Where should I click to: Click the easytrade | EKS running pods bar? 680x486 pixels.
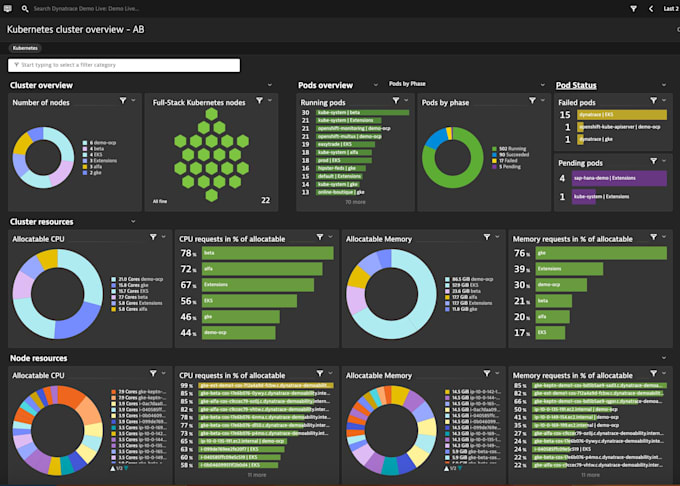point(344,144)
